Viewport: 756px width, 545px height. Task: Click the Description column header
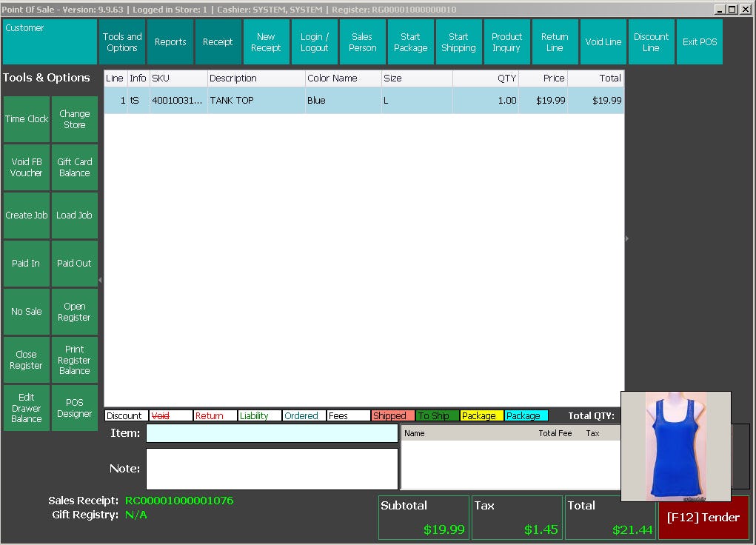(x=256, y=78)
